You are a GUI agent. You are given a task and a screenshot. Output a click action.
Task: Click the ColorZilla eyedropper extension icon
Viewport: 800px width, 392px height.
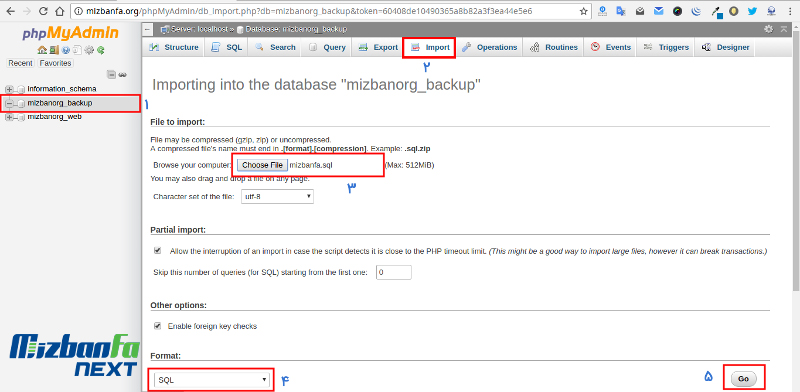click(x=717, y=12)
